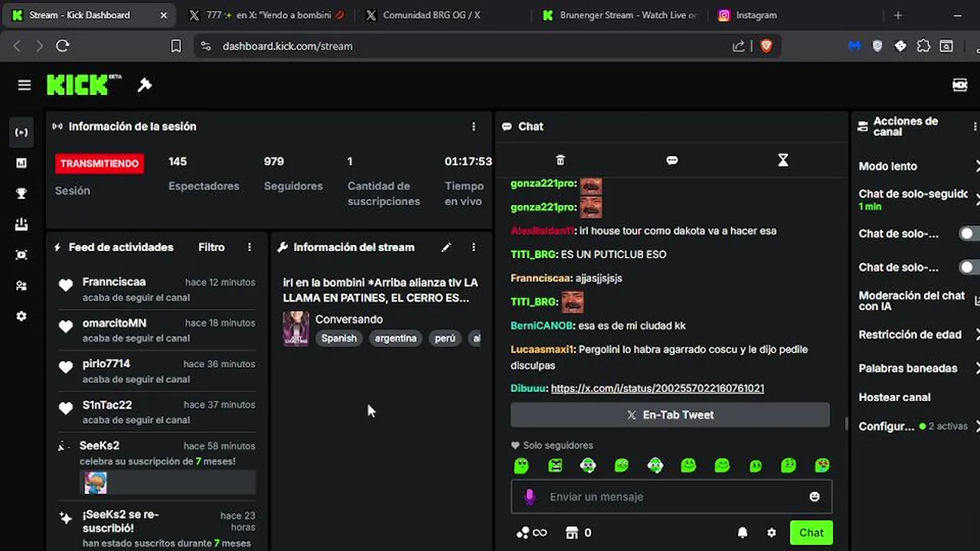Image resolution: width=980 pixels, height=551 pixels.
Task: Open the analytics chart sidebar icon
Action: coord(21,163)
